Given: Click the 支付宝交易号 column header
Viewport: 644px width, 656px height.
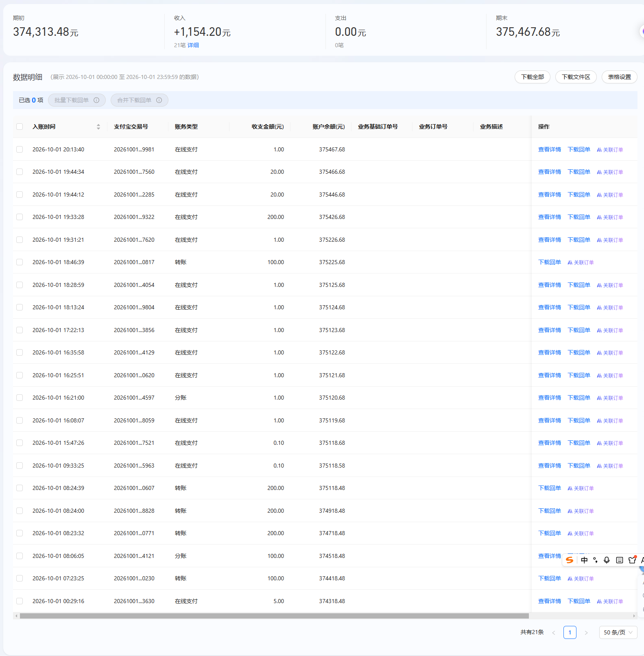Looking at the screenshot, I should click(x=131, y=127).
